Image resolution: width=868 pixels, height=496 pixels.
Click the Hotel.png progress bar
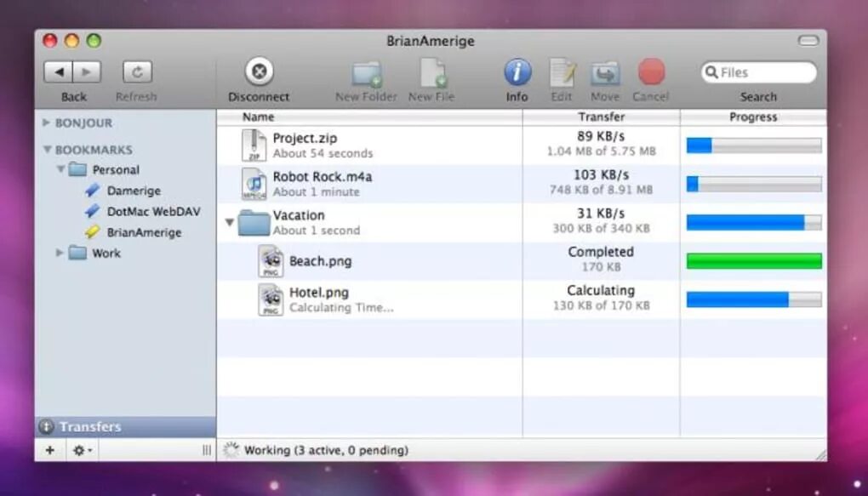(754, 299)
